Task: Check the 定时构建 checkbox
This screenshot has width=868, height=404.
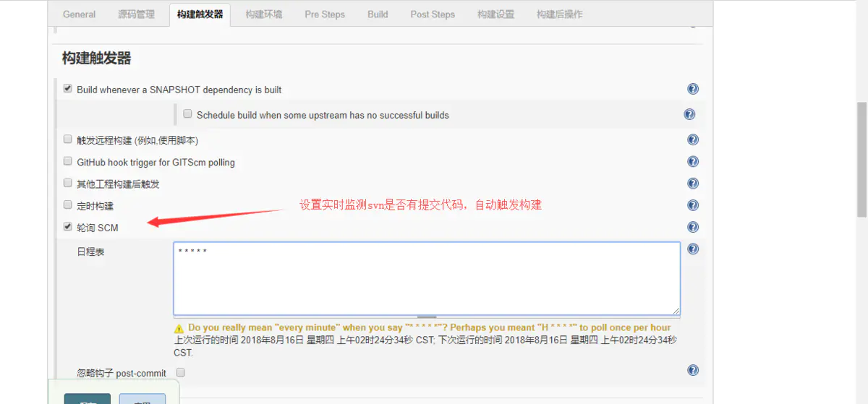Action: pos(68,205)
